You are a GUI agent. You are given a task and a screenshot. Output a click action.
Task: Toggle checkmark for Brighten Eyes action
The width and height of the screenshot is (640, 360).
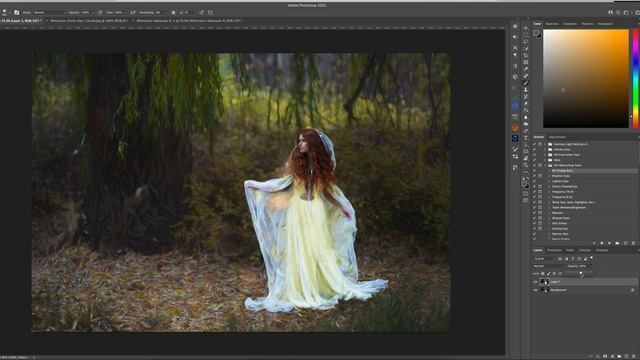(x=534, y=176)
